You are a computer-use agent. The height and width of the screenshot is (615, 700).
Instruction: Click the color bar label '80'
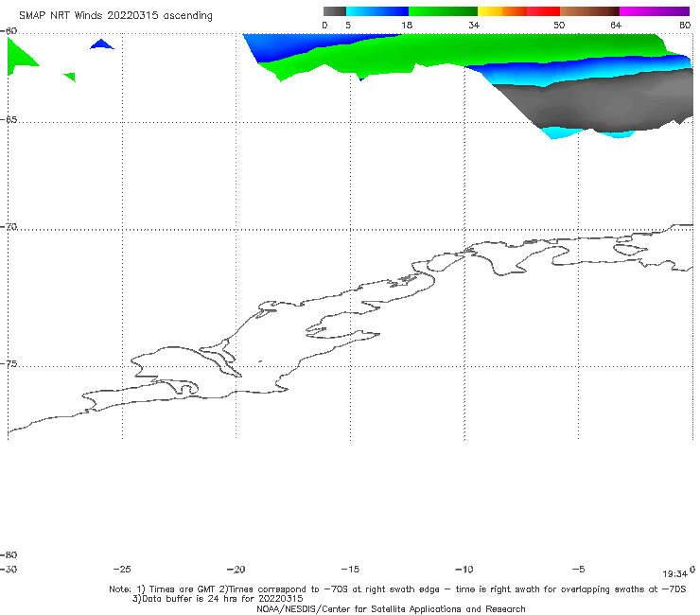tap(685, 26)
